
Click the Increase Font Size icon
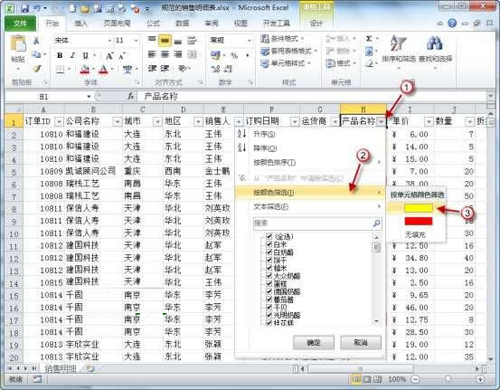coord(109,55)
